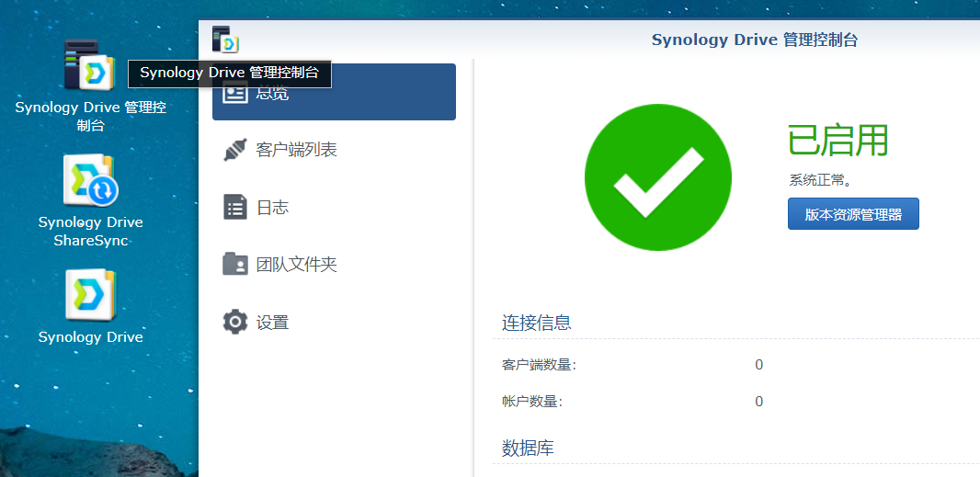Click the list icon beside 日志

pos(235,207)
